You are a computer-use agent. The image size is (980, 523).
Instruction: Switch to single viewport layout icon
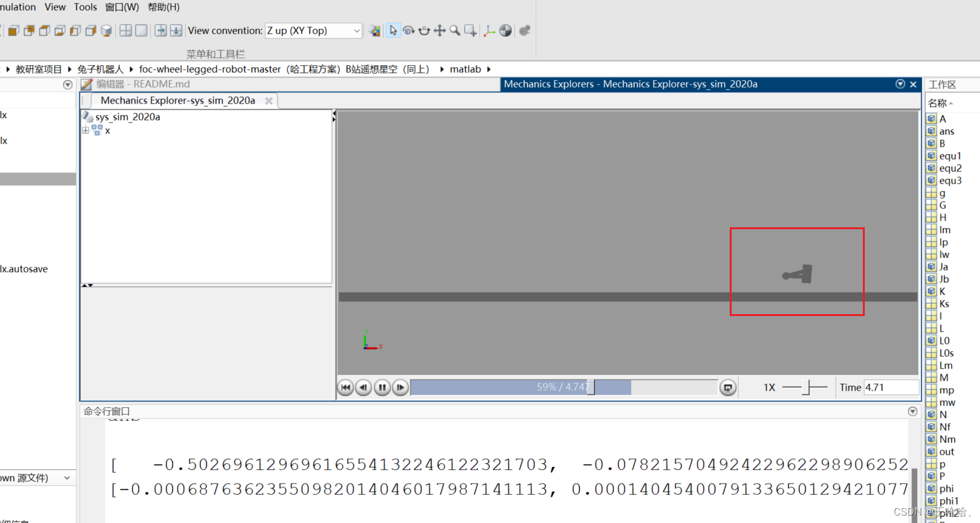(141, 31)
